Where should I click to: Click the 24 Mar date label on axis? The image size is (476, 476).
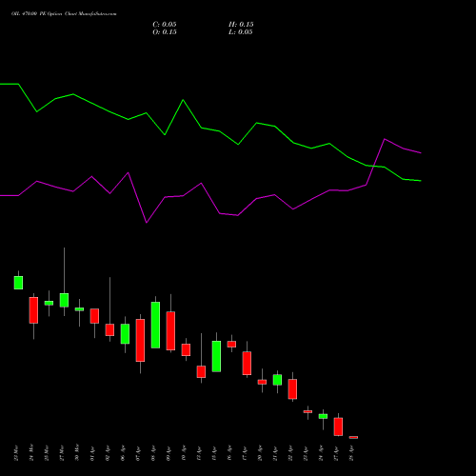[31, 453]
